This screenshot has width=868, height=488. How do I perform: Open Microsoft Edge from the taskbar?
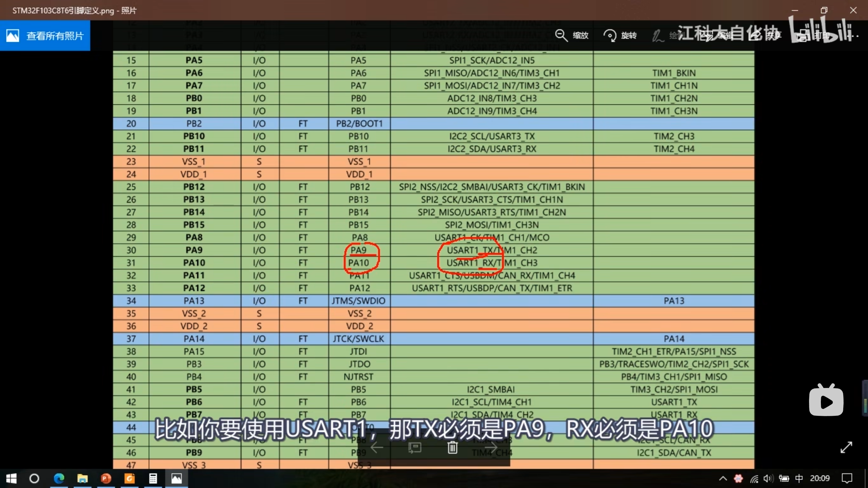[59, 479]
